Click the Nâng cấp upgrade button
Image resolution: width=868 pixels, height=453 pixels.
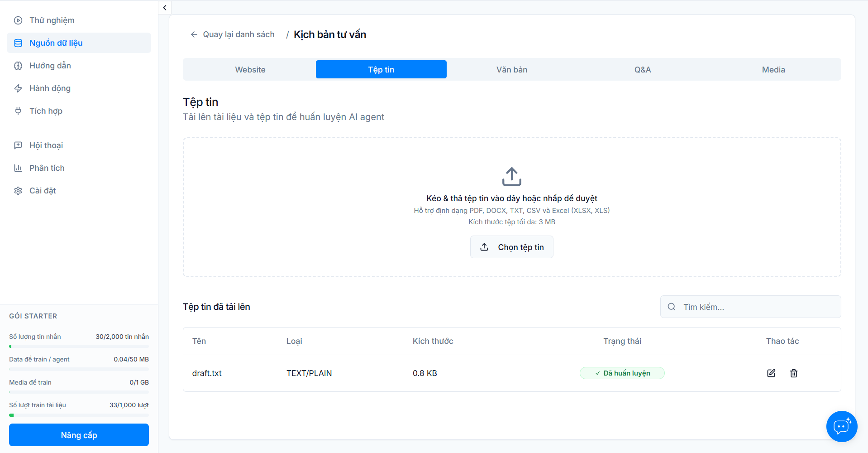tap(79, 435)
